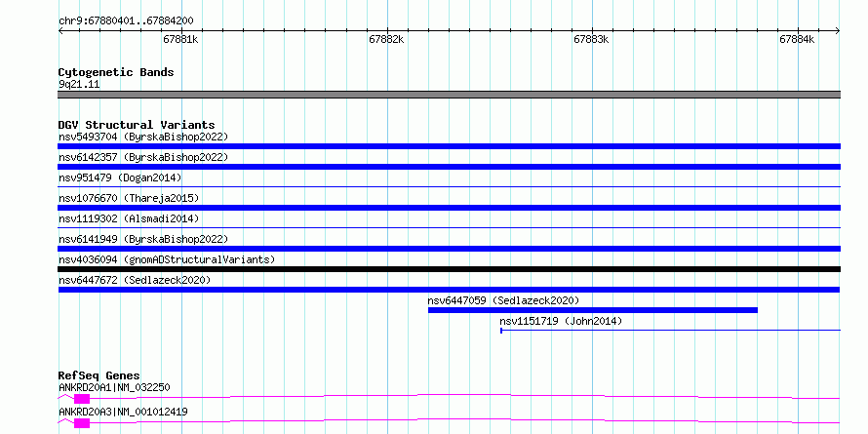
Task: Click the DGV Structural Variants track title
Action: coord(137,125)
